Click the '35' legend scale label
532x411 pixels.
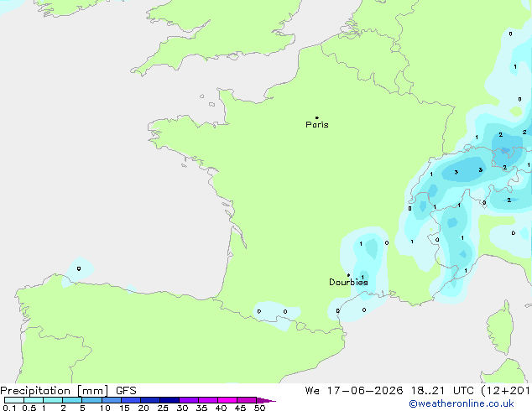201,408
